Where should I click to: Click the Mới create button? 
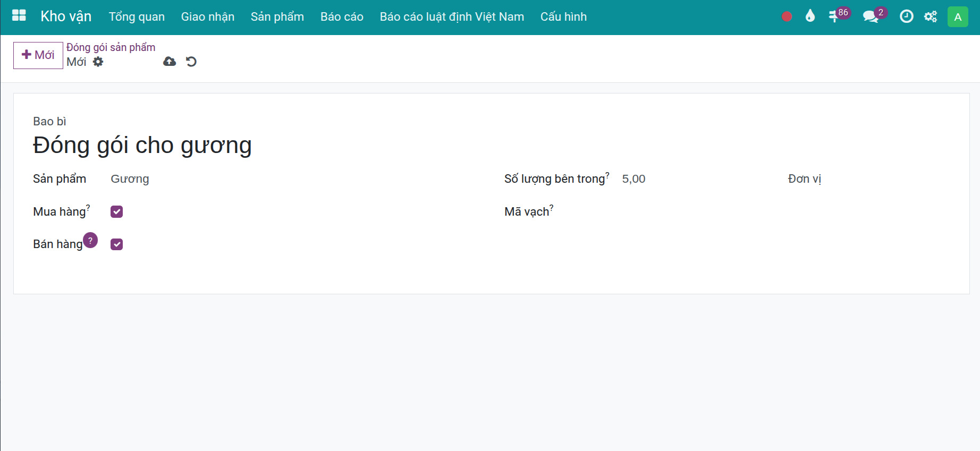click(38, 55)
